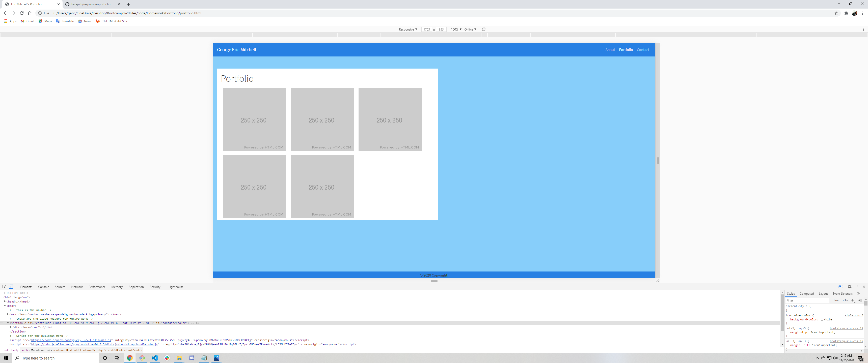The width and height of the screenshot is (868, 363).
Task: Click the white background-color swatch
Action: tap(822, 319)
